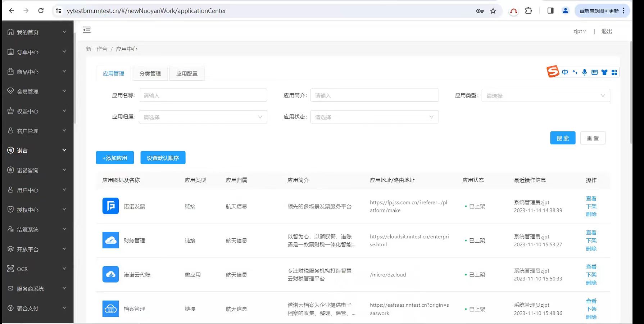Click the OCR scan icon in sidebar

[x=11, y=269]
